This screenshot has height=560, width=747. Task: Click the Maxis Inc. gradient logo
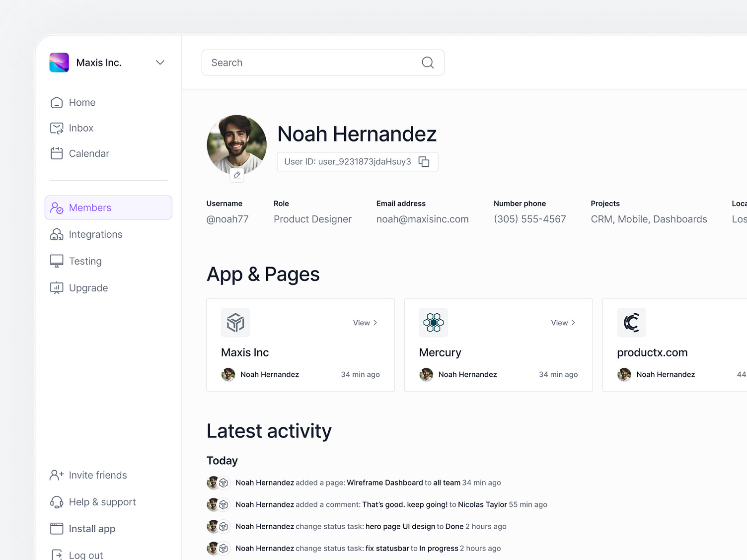[59, 63]
